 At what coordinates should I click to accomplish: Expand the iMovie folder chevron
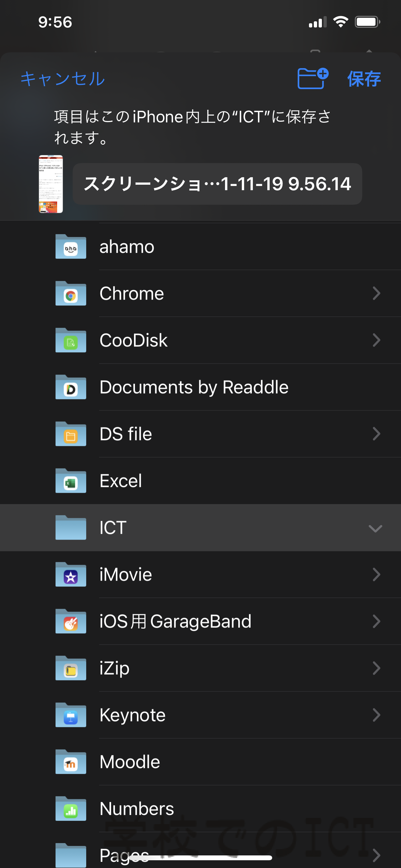click(376, 574)
